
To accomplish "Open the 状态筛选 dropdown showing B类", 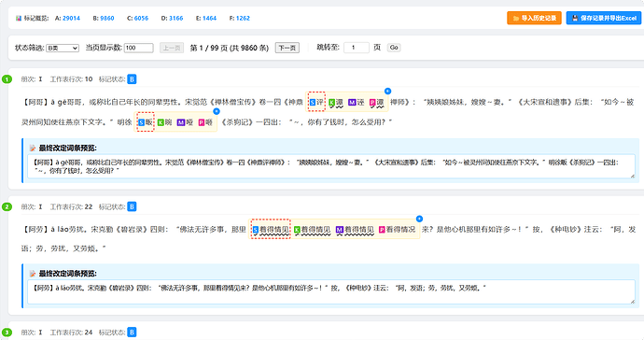I will pyautogui.click(x=63, y=48).
